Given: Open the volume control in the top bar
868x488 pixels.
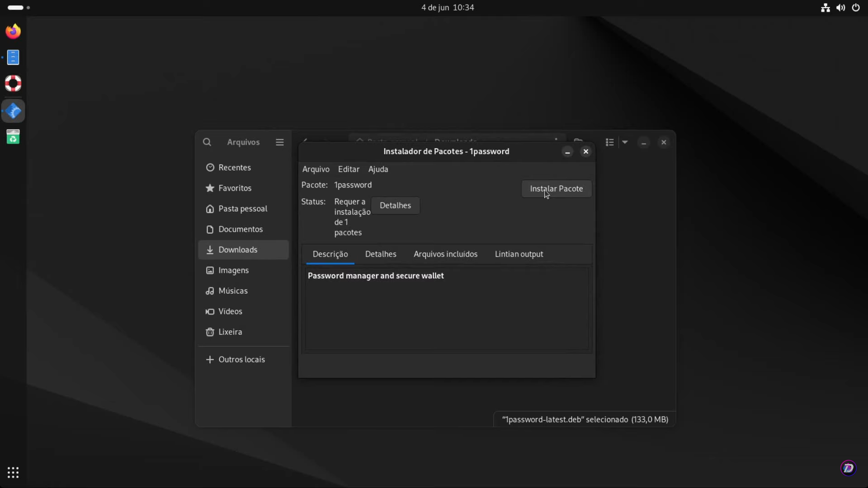Looking at the screenshot, I should click(840, 8).
